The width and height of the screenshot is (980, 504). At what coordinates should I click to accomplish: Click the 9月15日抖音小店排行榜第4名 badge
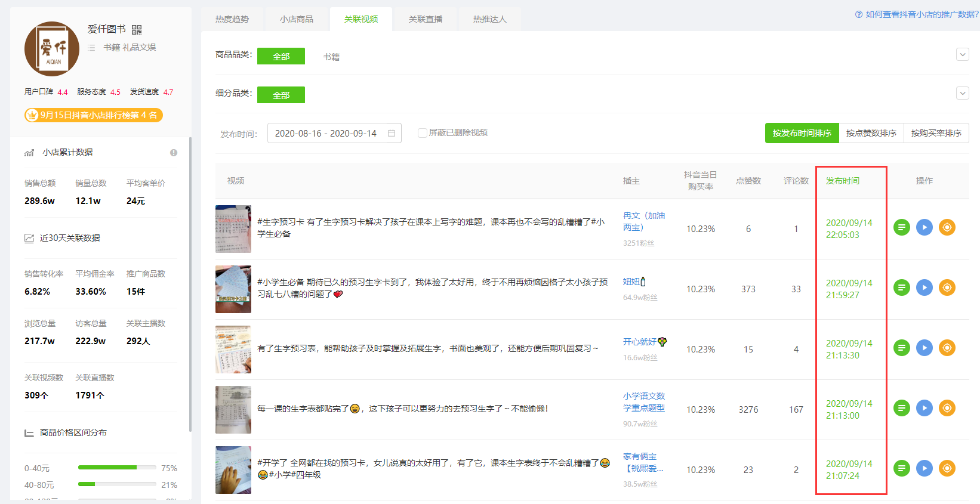click(93, 115)
